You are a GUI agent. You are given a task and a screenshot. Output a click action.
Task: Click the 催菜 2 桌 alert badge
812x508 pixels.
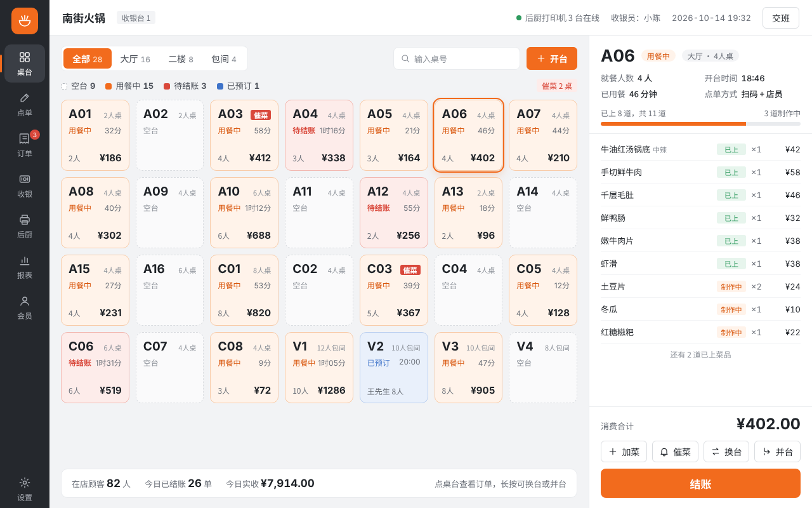point(557,86)
